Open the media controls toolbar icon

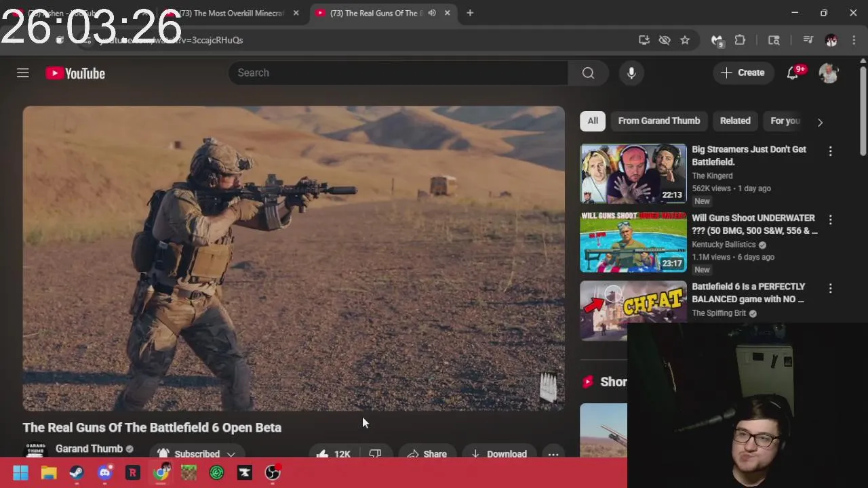(x=808, y=40)
